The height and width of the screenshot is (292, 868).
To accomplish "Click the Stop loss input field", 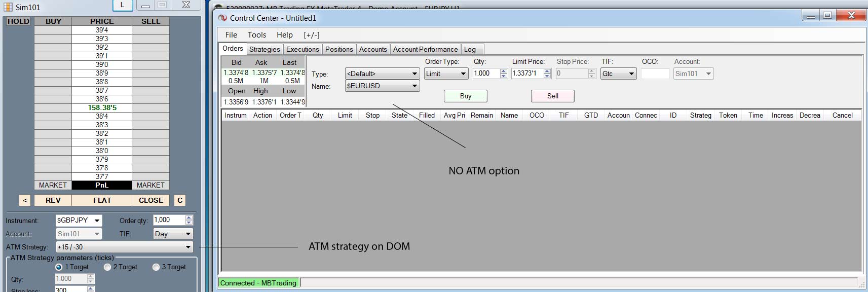I will [71, 289].
